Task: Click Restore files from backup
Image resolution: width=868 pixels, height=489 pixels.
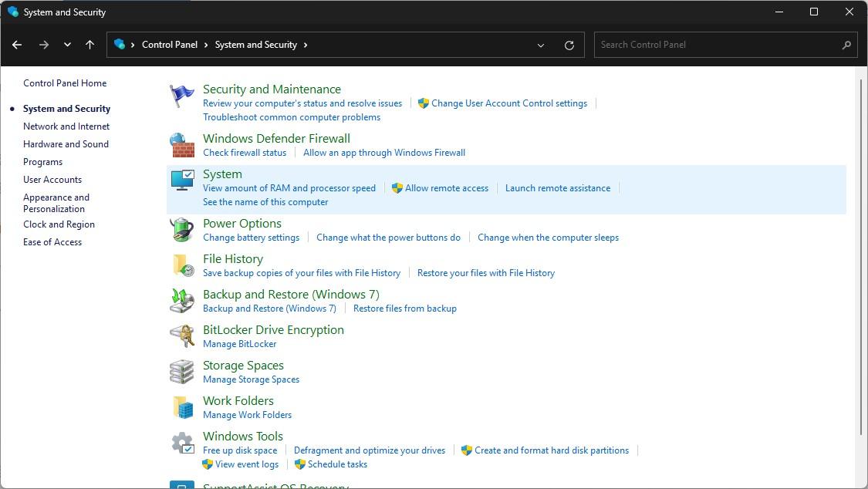Action: [404, 308]
